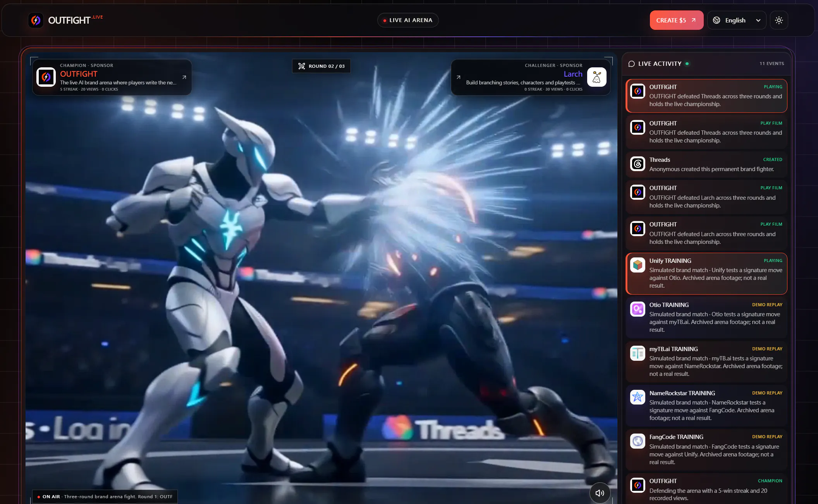Viewport: 818px width, 504px height.
Task: Click the '5 STREAK · 20 VIEWS · 0 CLICKS' stats
Action: pos(89,89)
